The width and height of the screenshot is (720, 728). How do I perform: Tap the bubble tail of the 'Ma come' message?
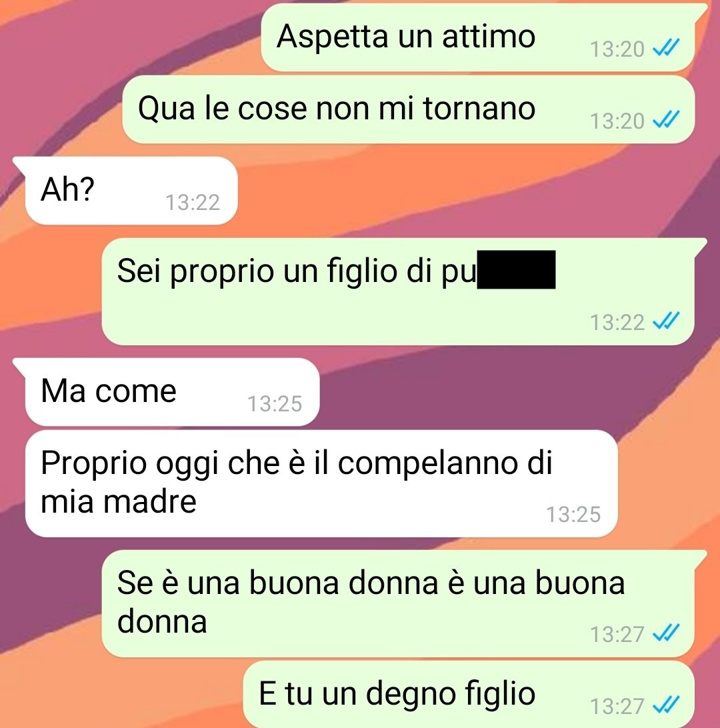[19, 365]
